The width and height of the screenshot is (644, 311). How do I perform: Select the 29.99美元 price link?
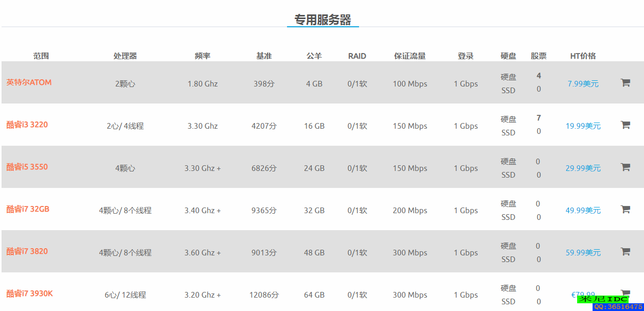coord(583,168)
